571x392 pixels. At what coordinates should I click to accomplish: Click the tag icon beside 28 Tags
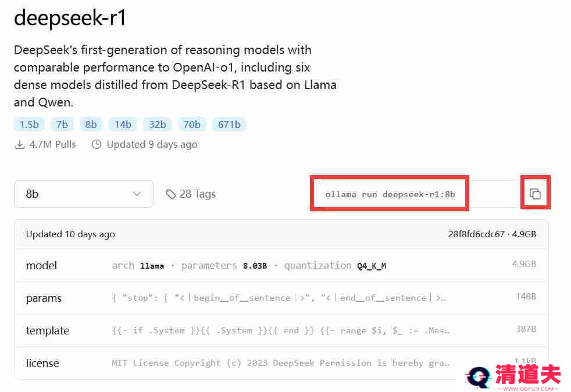click(171, 194)
